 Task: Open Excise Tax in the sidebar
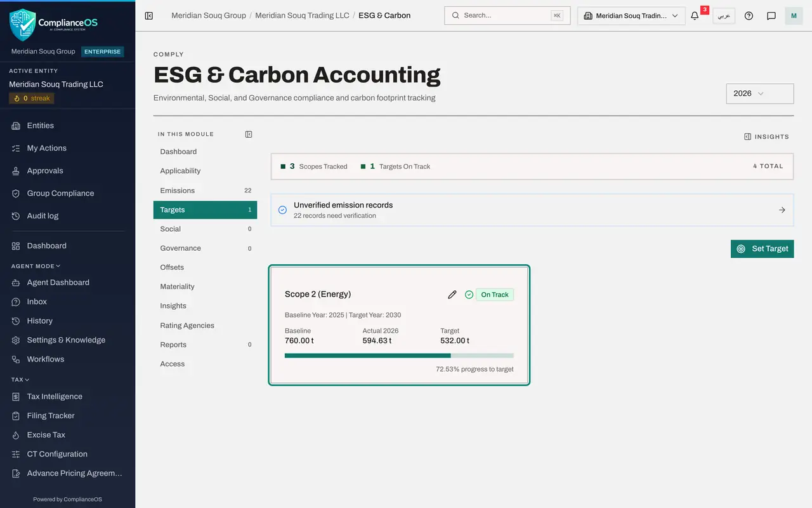click(67, 435)
